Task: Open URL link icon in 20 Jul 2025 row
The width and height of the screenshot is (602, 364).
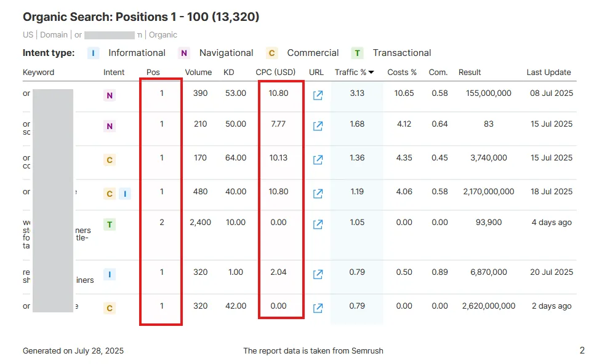Action: (x=318, y=274)
